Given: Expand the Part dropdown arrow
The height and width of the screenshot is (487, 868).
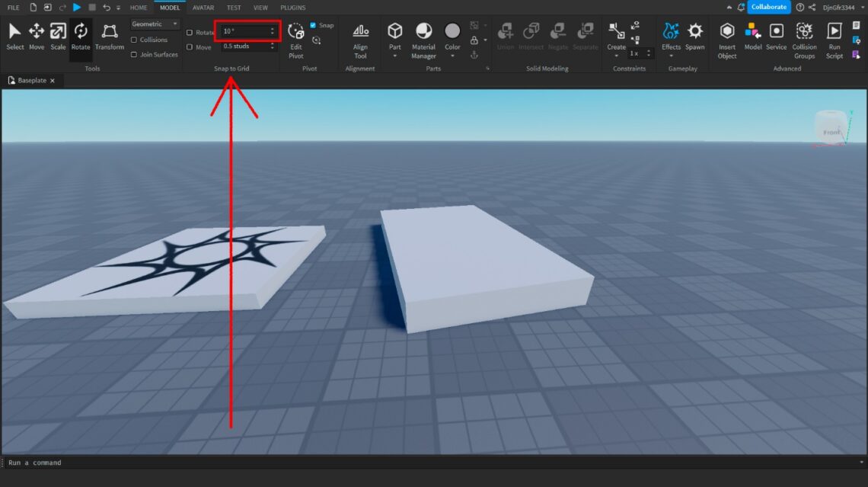Looking at the screenshot, I should click(394, 53).
